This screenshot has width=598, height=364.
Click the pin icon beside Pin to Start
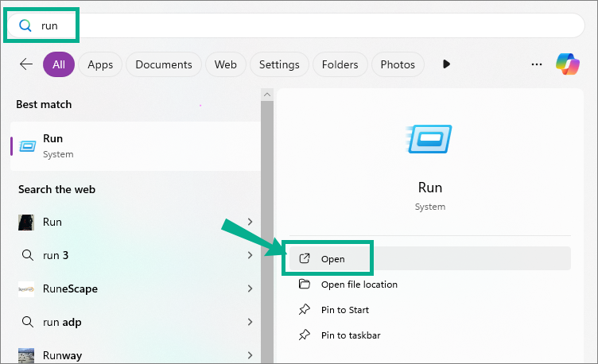pyautogui.click(x=305, y=309)
